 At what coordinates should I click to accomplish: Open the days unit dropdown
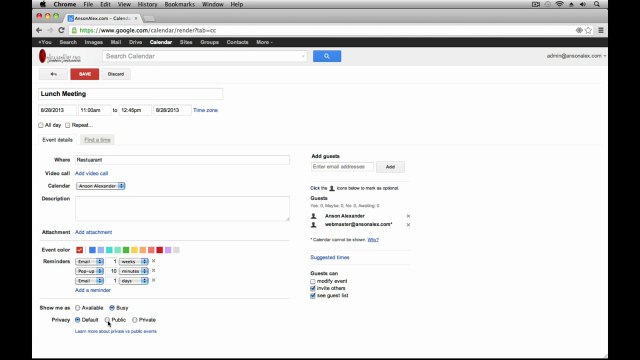pos(133,281)
